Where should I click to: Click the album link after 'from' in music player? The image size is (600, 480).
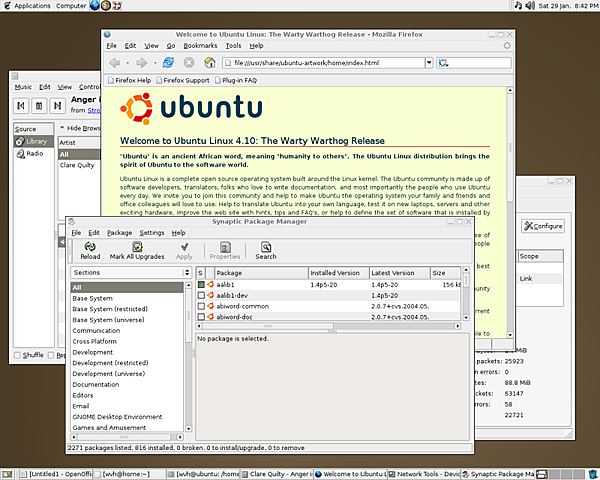click(94, 110)
